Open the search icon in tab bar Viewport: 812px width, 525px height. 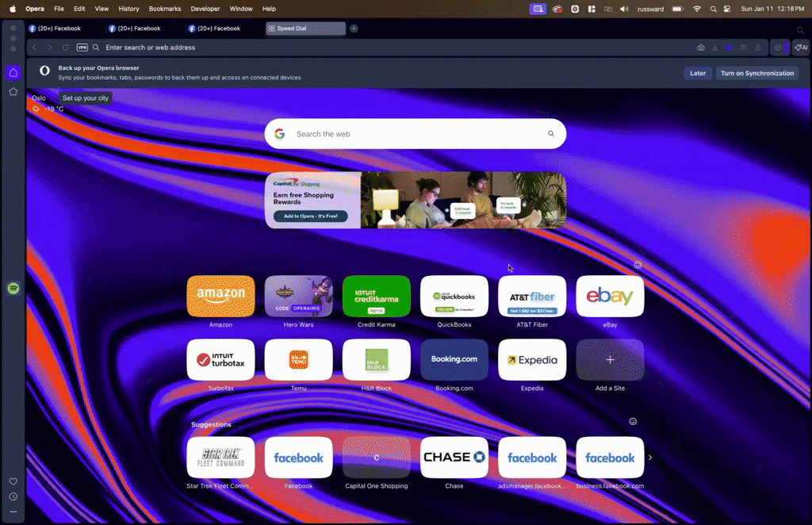tap(799, 29)
